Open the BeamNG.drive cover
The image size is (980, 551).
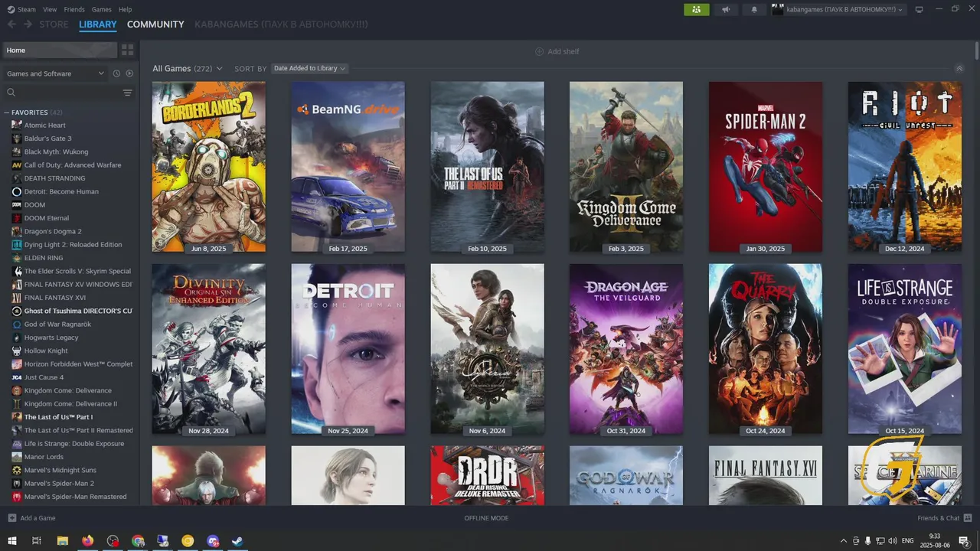click(348, 167)
